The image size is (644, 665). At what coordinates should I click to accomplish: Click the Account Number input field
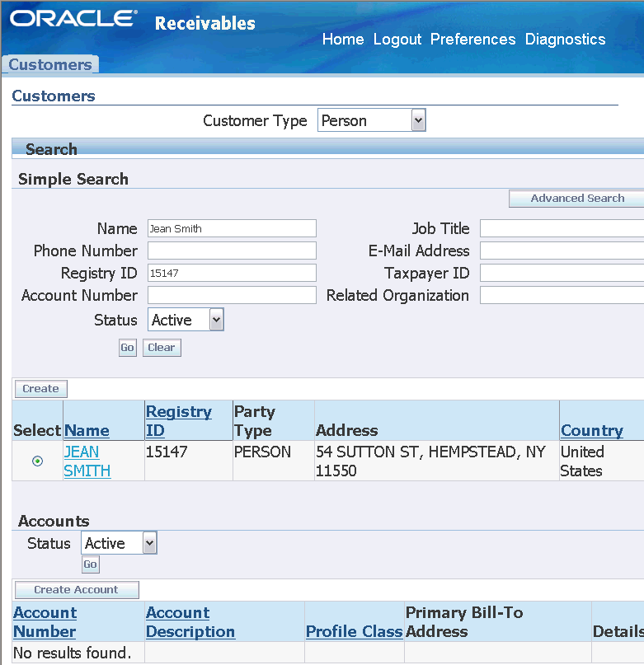click(x=232, y=295)
